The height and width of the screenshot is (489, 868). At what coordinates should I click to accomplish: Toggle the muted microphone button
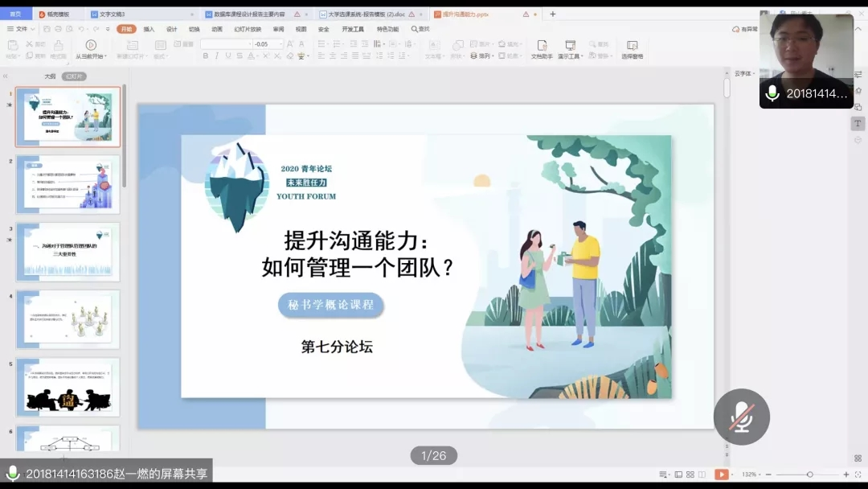click(741, 417)
